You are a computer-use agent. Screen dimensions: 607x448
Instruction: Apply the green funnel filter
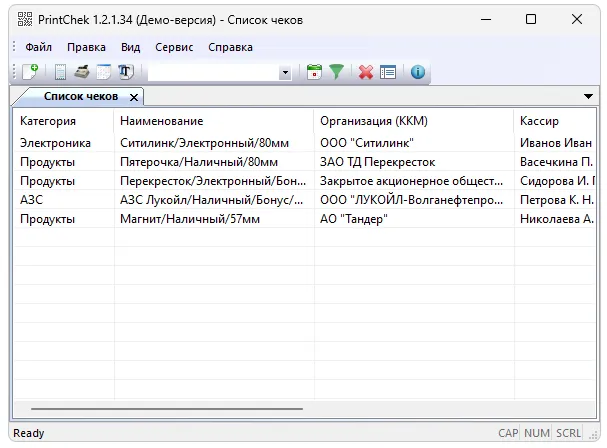click(336, 72)
